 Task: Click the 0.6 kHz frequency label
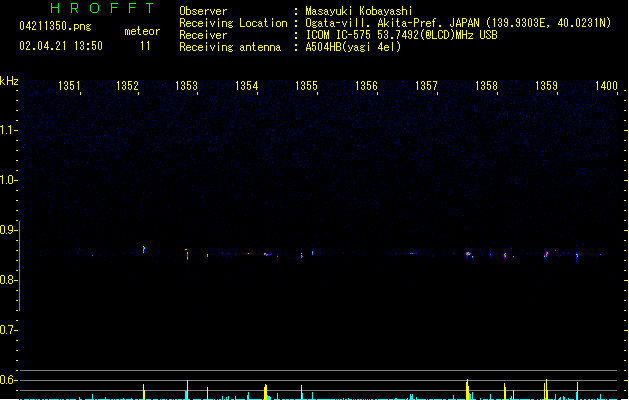tap(8, 380)
